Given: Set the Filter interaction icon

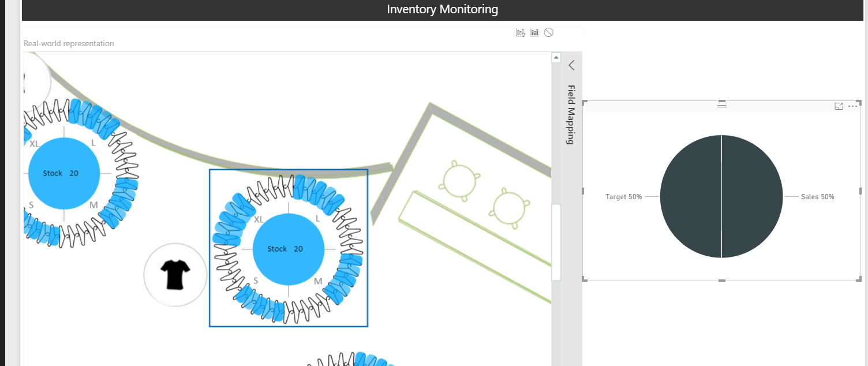Looking at the screenshot, I should tap(521, 33).
